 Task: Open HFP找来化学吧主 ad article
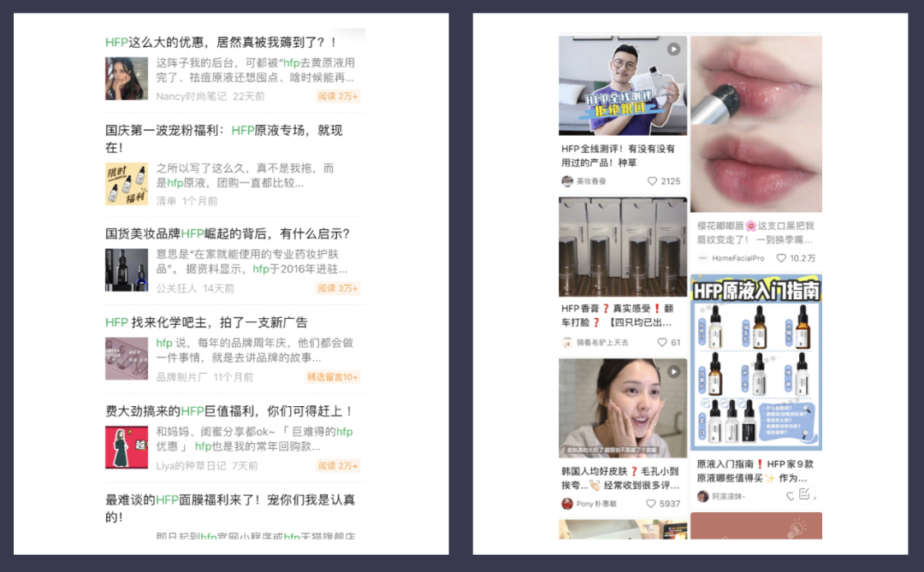(x=205, y=322)
